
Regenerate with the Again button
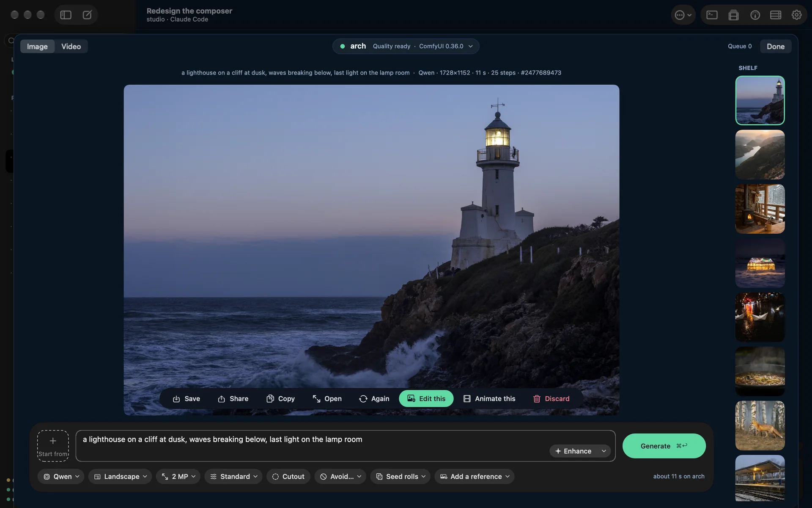[374, 399]
